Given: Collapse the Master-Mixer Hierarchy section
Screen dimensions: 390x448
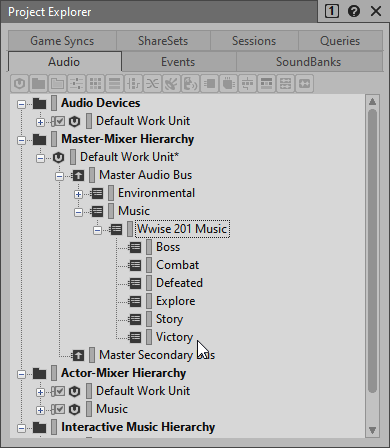Looking at the screenshot, I should [x=21, y=140].
